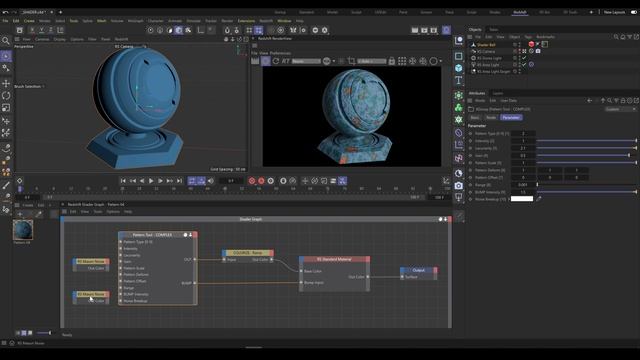Select the Scale tool in left toolbar
Image resolution: width=640 pixels, height=360 pixels.
point(6,108)
